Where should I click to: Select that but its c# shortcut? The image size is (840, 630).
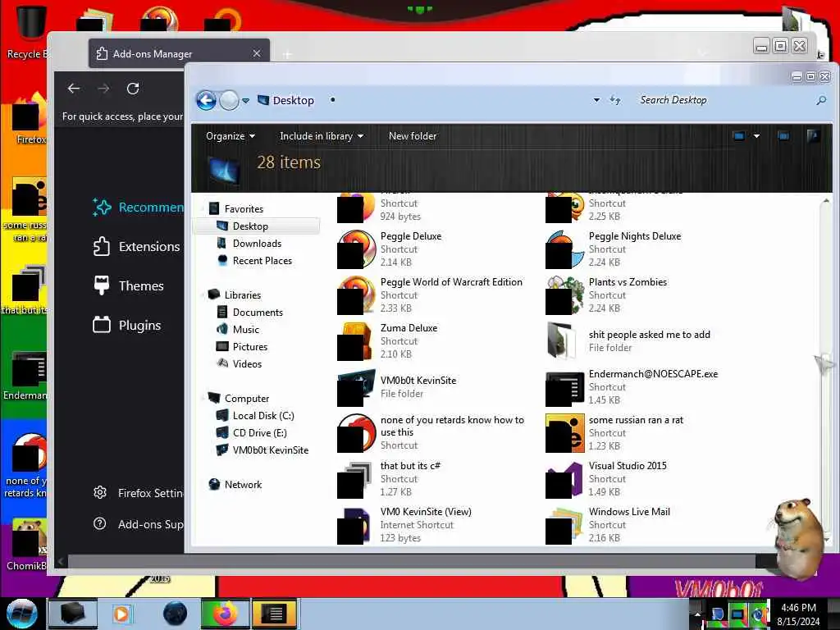point(390,479)
